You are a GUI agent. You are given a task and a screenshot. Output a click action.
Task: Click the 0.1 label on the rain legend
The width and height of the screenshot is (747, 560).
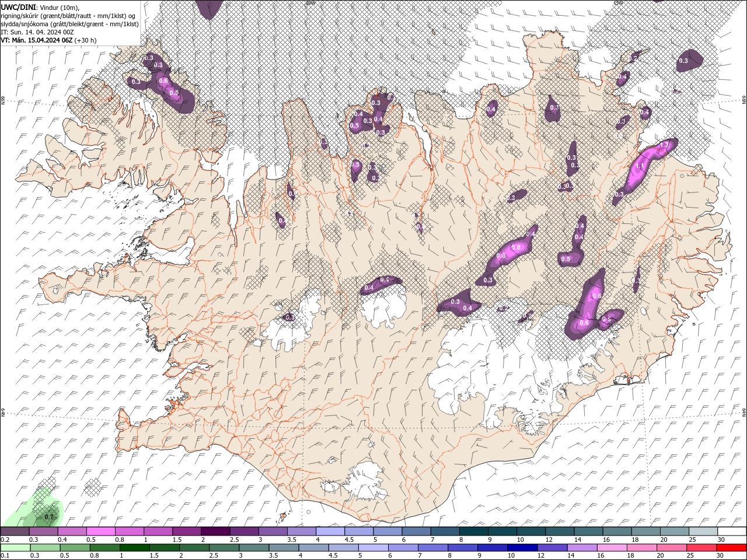tap(5, 556)
